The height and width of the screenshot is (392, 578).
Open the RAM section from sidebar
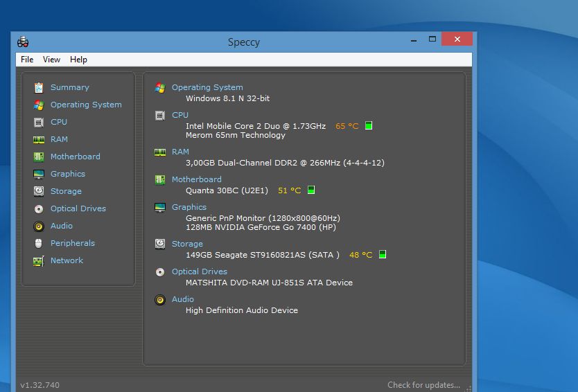tap(59, 139)
